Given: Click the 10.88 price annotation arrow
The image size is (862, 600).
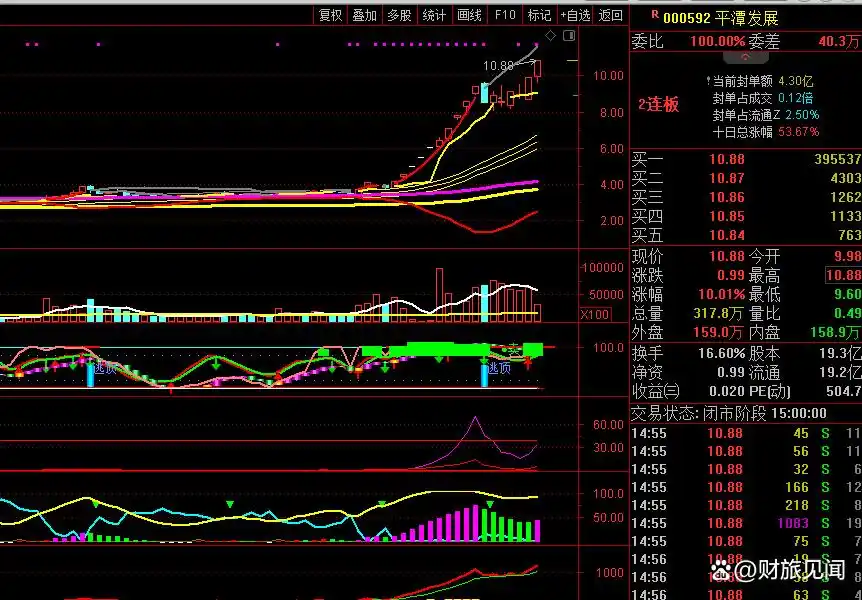Looking at the screenshot, I should point(498,66).
